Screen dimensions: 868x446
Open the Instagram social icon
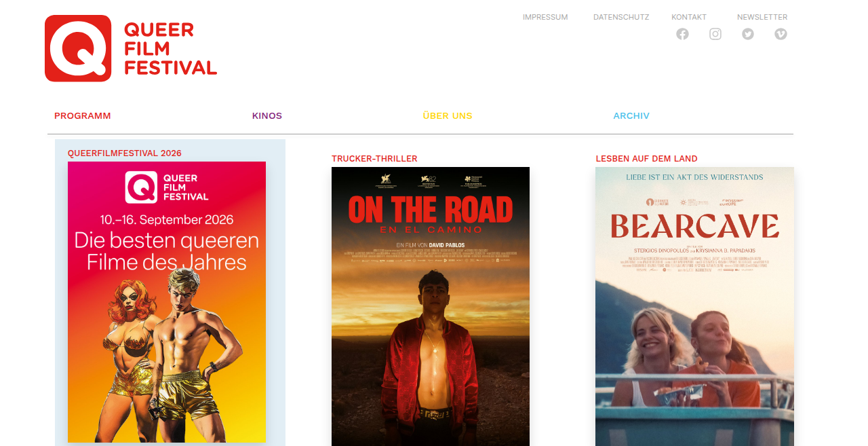pyautogui.click(x=715, y=34)
